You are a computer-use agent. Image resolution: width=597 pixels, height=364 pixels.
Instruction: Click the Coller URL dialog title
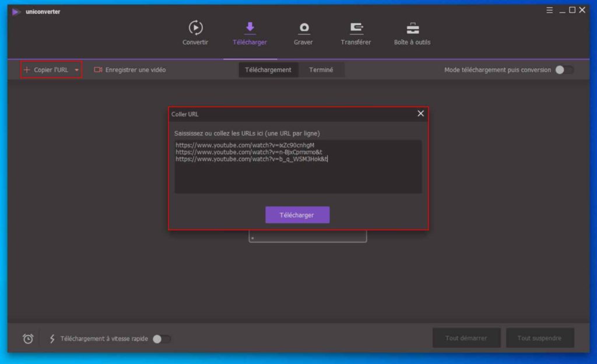[x=185, y=114]
